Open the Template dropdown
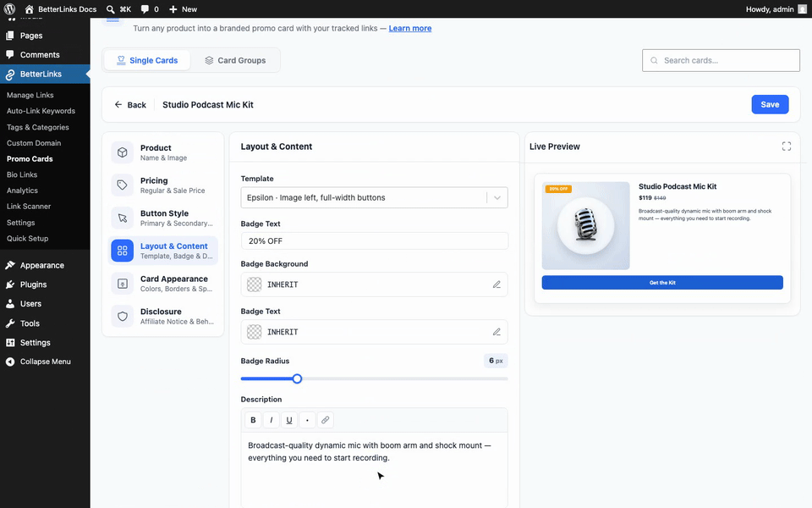The height and width of the screenshot is (508, 812). click(374, 197)
